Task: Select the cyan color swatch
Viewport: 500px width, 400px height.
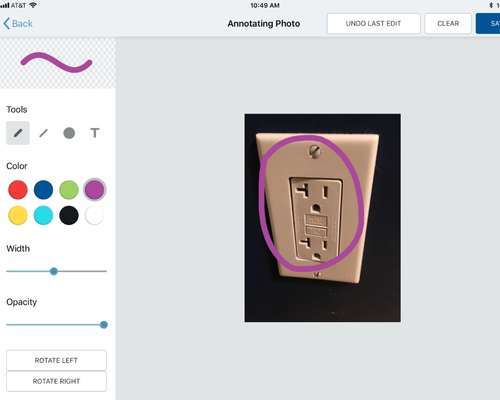Action: [43, 215]
